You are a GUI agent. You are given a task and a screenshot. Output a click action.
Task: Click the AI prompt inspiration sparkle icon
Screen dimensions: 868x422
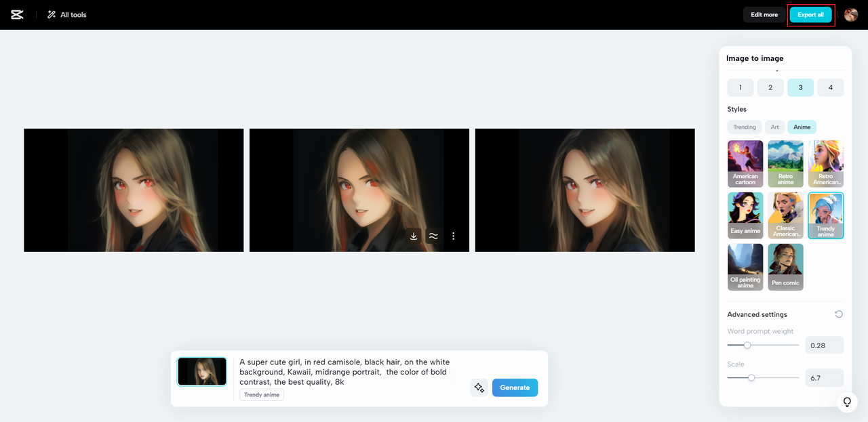click(479, 387)
